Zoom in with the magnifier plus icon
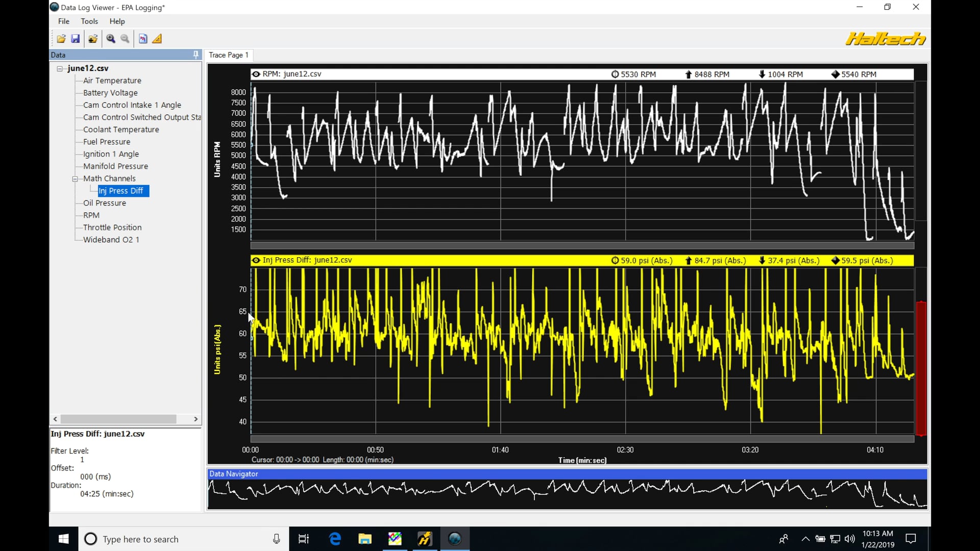 click(111, 39)
